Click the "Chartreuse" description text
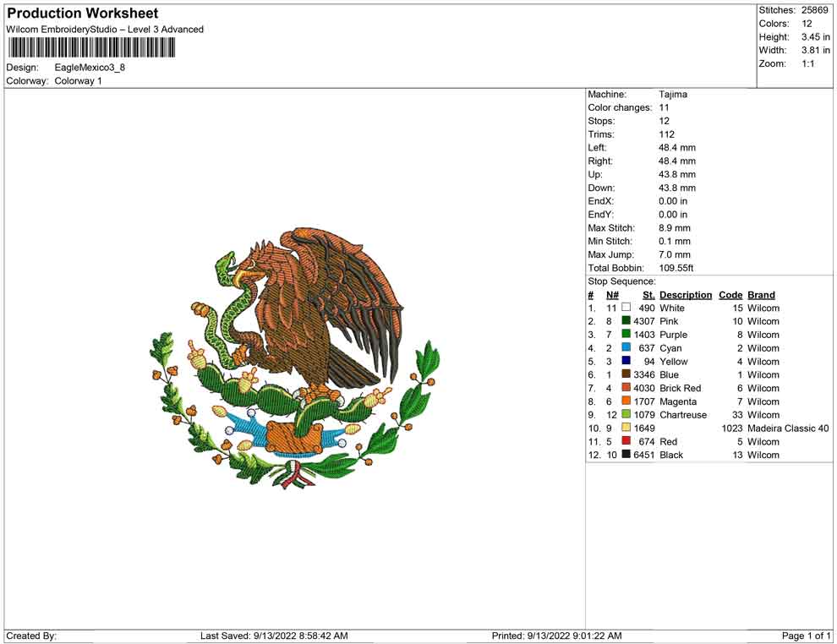This screenshot has width=837, height=644. (x=683, y=415)
